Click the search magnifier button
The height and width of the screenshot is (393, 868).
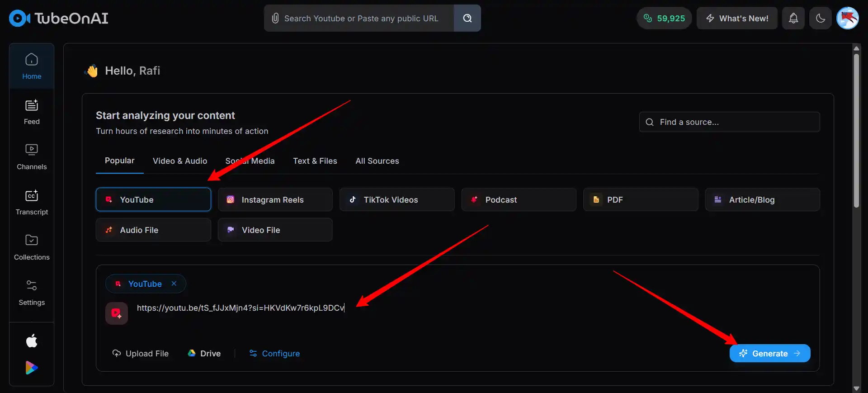[467, 18]
